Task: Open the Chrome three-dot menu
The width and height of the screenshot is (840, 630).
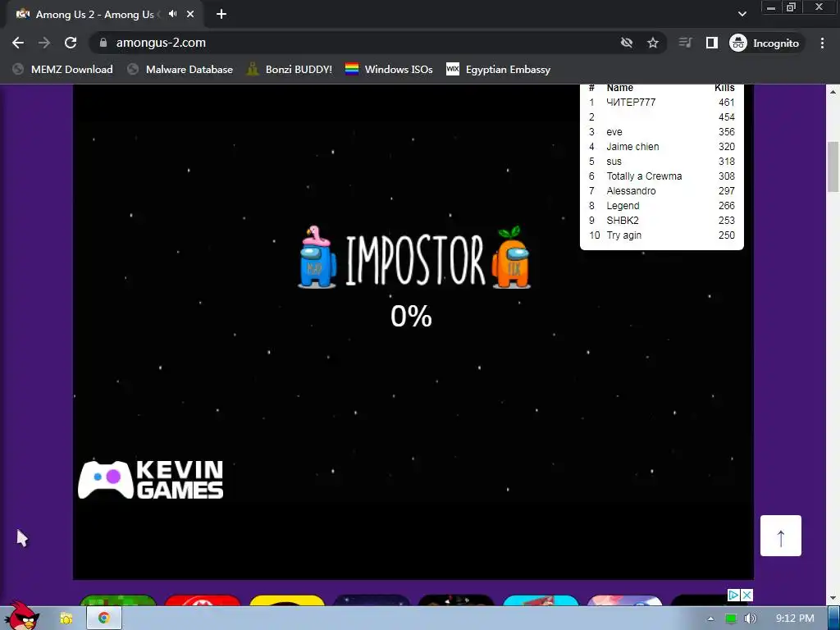Action: coord(822,43)
